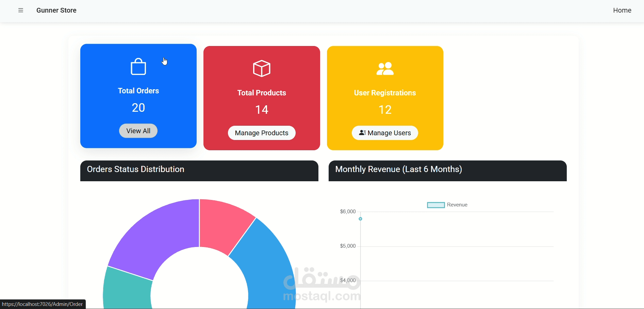Viewport: 644px width, 309px height.
Task: Open Manage Users button
Action: pos(385,133)
